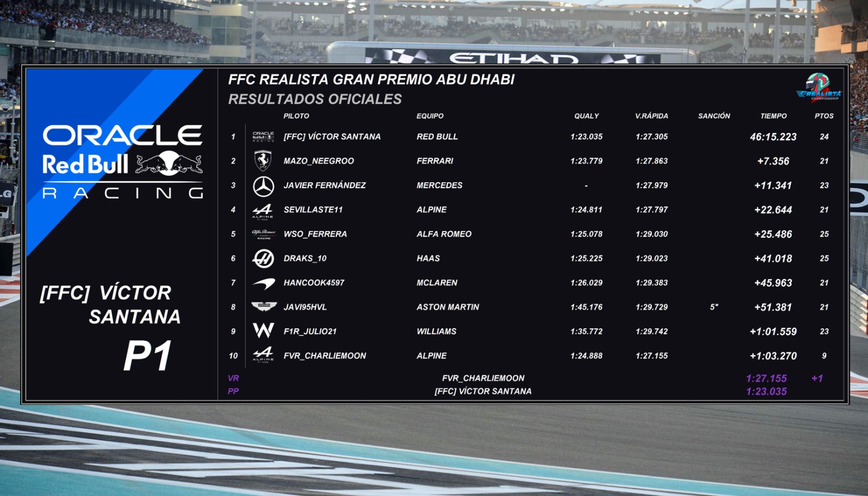
Task: Click the Aston Martin wings logo
Action: click(264, 307)
